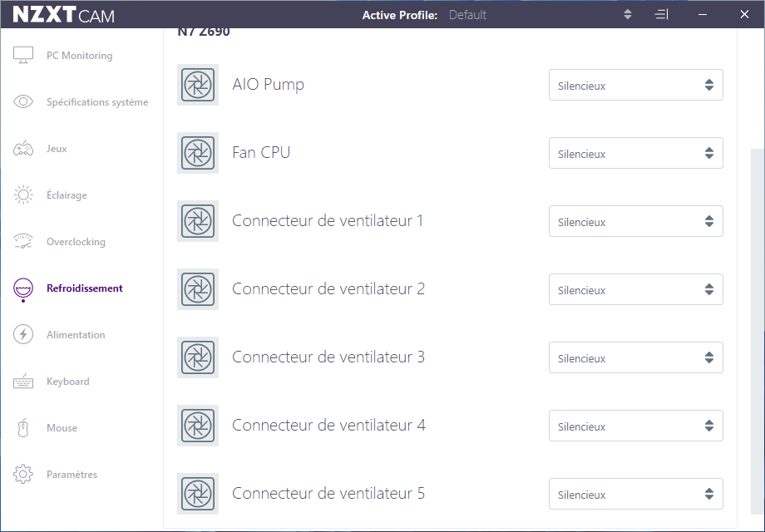Open the Keyboard section
This screenshot has height=532, width=765.
[x=68, y=382]
